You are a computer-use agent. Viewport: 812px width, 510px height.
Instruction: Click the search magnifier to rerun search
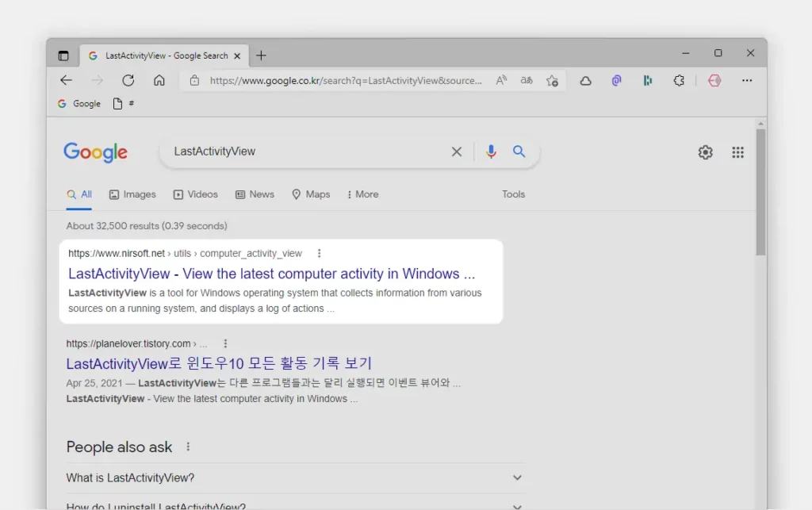click(x=519, y=151)
